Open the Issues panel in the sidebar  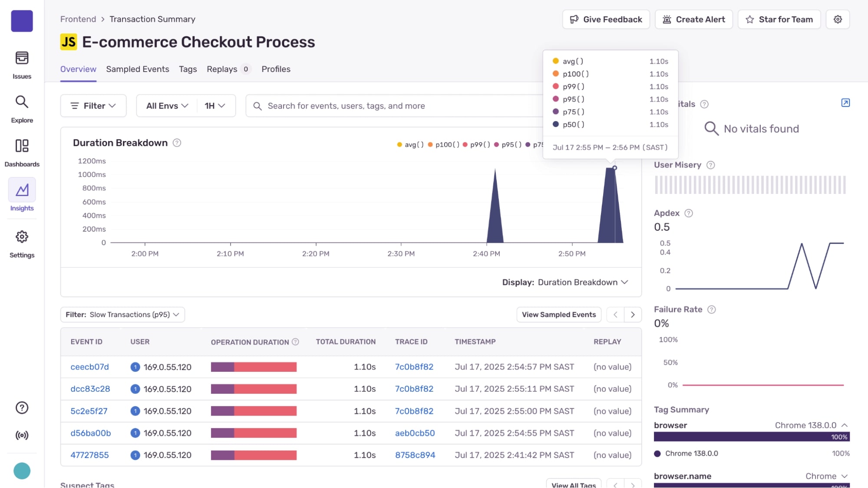(x=22, y=64)
